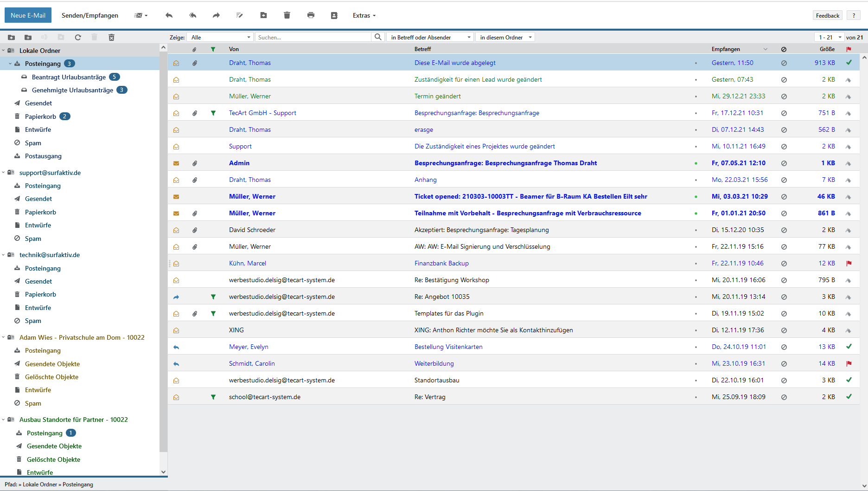Image resolution: width=868 pixels, height=491 pixels.
Task: Select Genehmigte Urlaubsanträge folder
Action: click(72, 90)
